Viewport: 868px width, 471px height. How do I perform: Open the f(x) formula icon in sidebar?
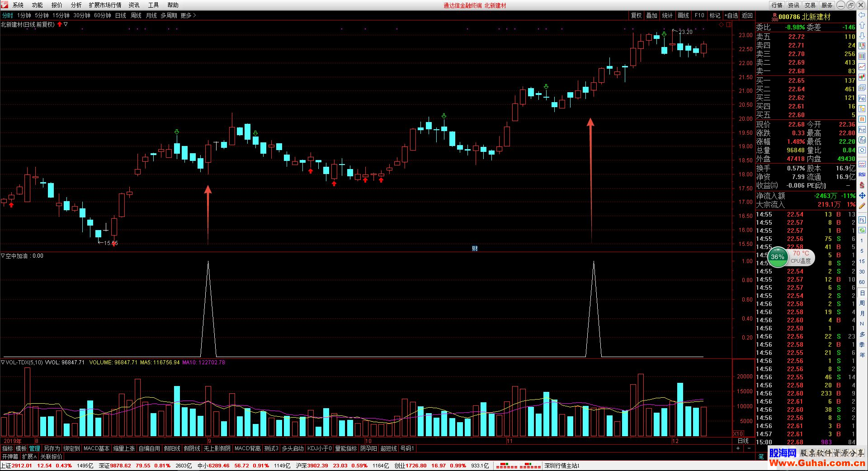point(862,140)
